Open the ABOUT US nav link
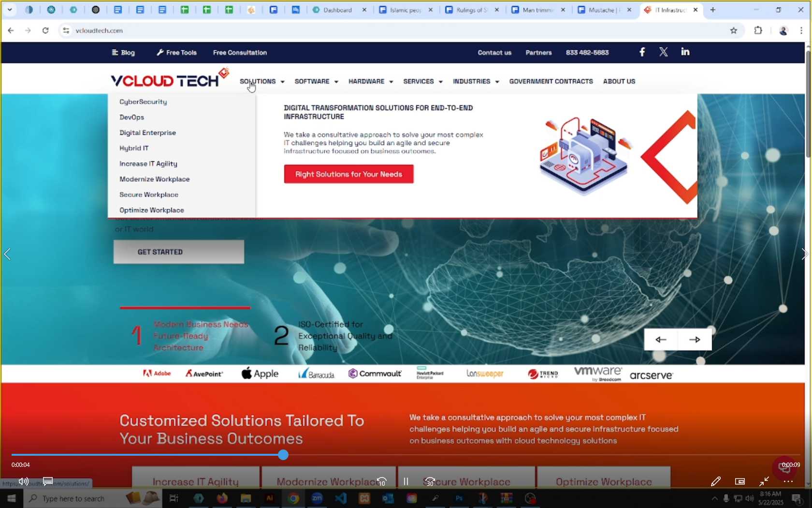This screenshot has width=812, height=508. click(619, 81)
